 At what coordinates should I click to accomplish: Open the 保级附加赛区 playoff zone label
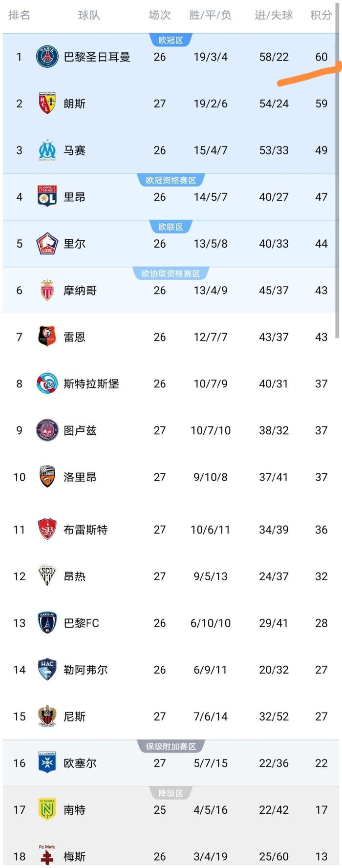pos(171,746)
